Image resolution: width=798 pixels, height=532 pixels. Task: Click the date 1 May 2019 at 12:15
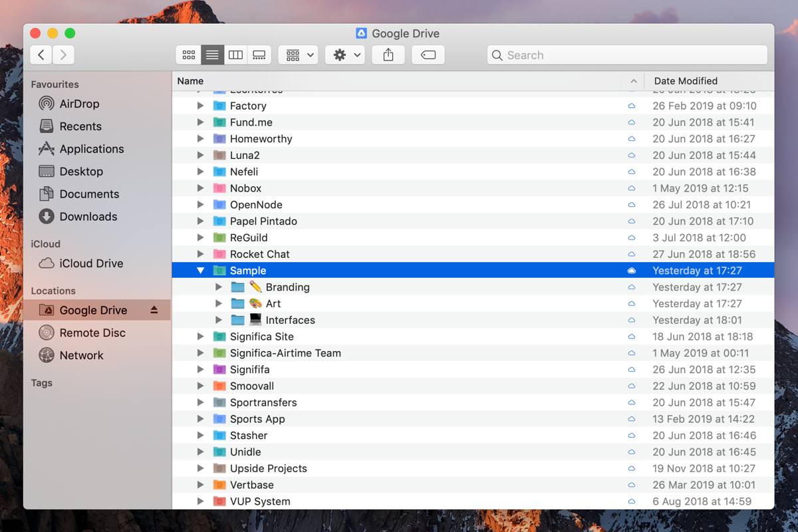click(700, 188)
